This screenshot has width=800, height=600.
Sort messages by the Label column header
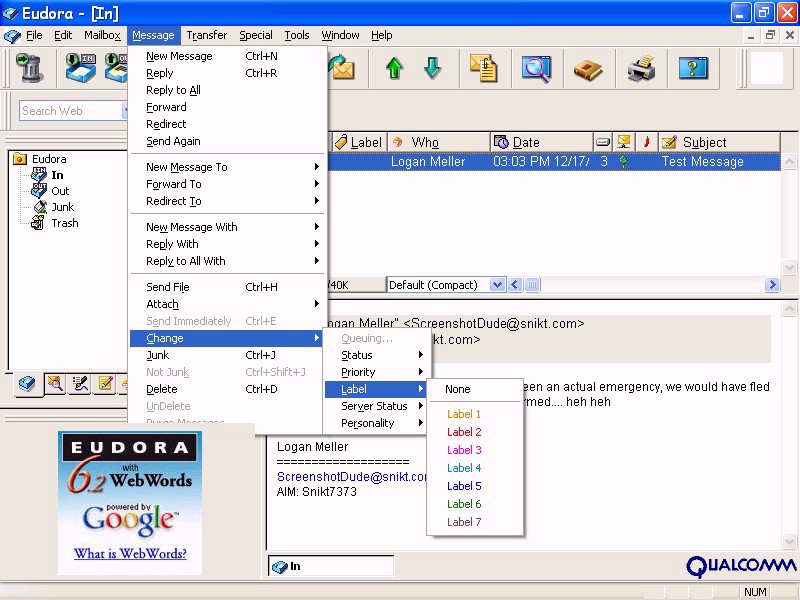[x=359, y=142]
